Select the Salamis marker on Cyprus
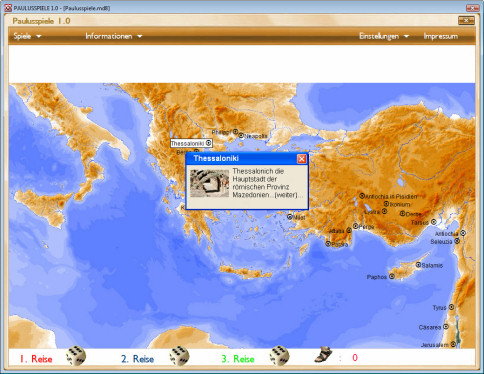 [x=418, y=265]
